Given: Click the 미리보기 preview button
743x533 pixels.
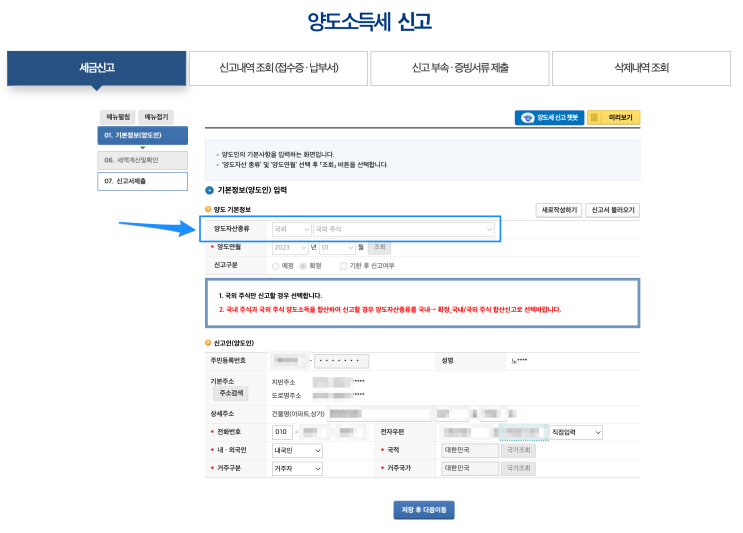Looking at the screenshot, I should (614, 117).
